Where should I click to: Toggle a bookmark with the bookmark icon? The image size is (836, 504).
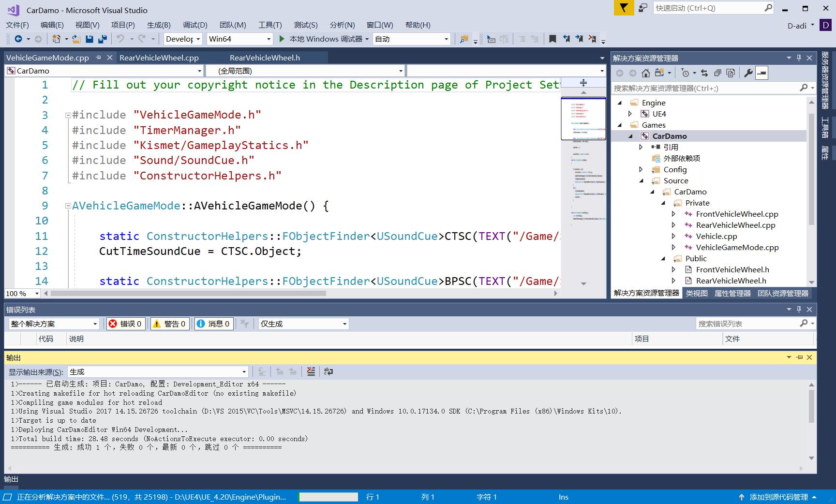[x=552, y=39]
